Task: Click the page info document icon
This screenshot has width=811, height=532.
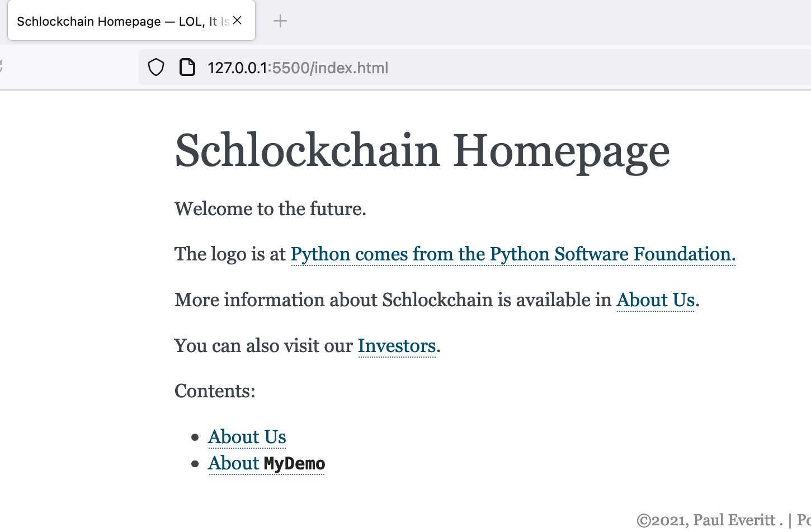Action: (187, 68)
